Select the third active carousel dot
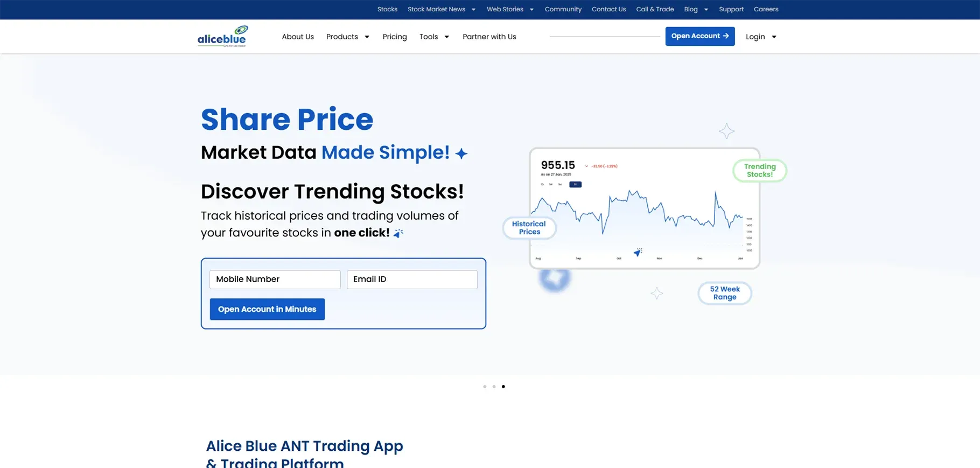The width and height of the screenshot is (980, 468). 503,387
